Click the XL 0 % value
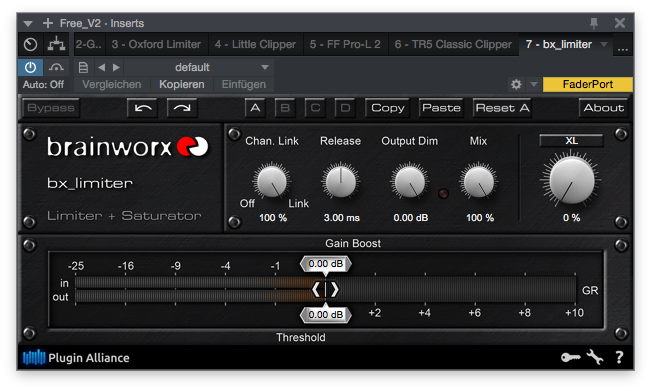Screen dimensions: 651x391 tap(571, 217)
